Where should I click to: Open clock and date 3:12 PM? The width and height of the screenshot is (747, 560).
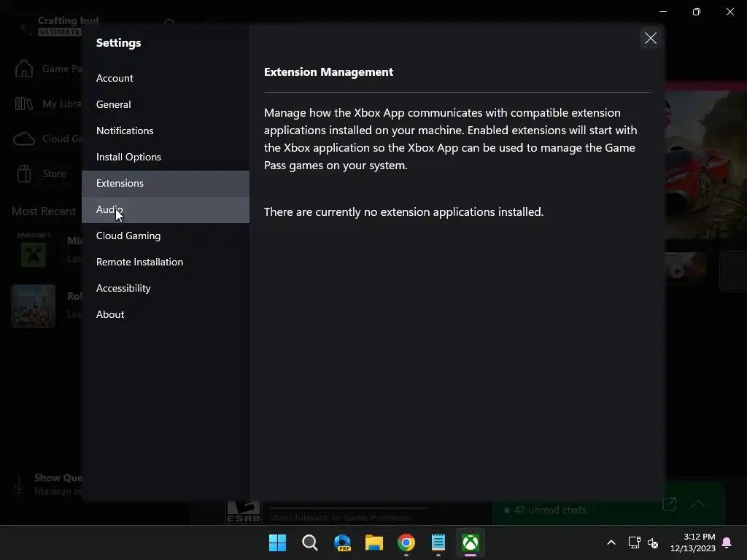(x=693, y=542)
